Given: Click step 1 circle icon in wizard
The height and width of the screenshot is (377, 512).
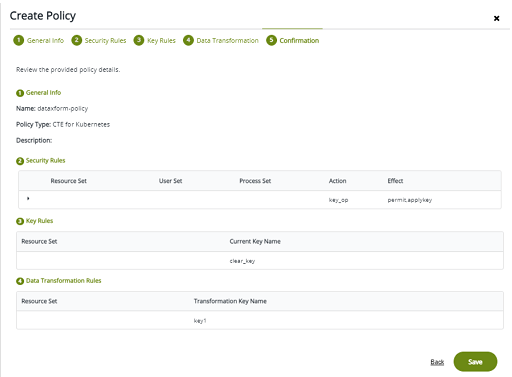Looking at the screenshot, I should pos(19,40).
